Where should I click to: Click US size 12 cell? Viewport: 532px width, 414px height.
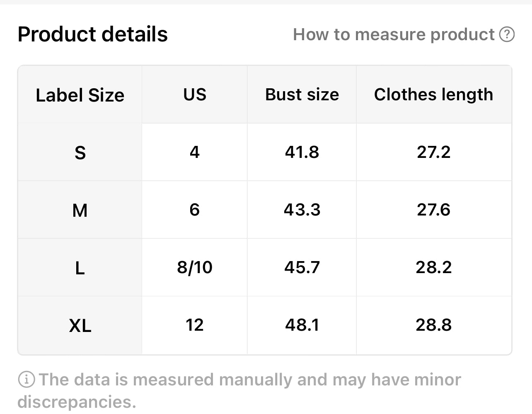pyautogui.click(x=195, y=325)
